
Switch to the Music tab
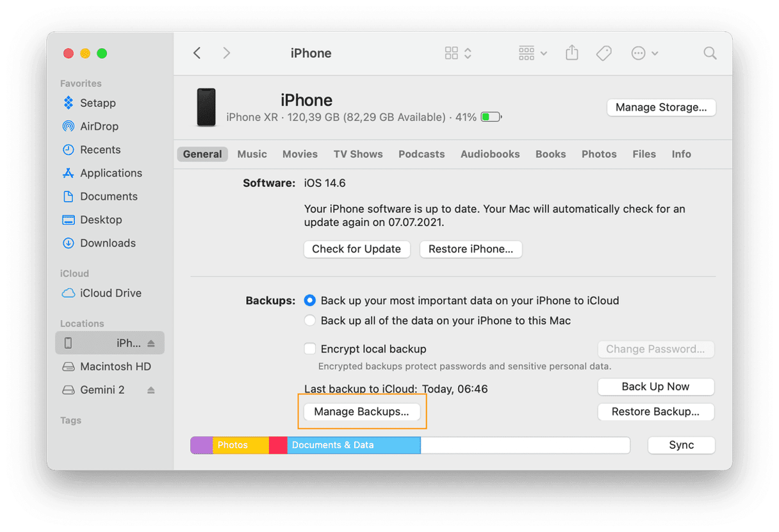click(252, 154)
